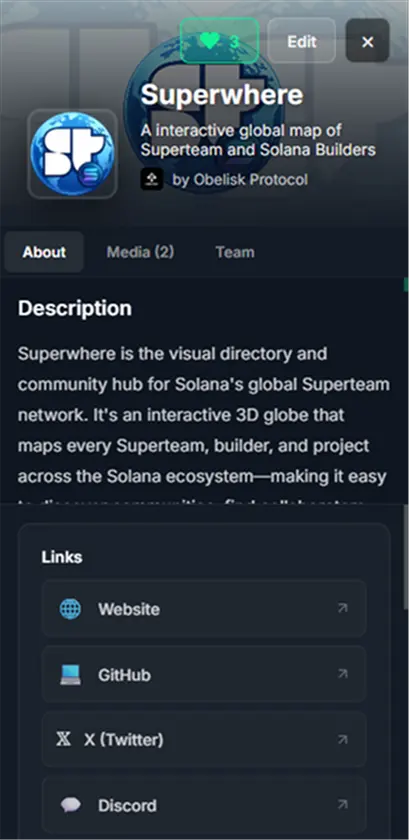Close the Superwhere panel
Screen dimensions: 409x840
368,41
